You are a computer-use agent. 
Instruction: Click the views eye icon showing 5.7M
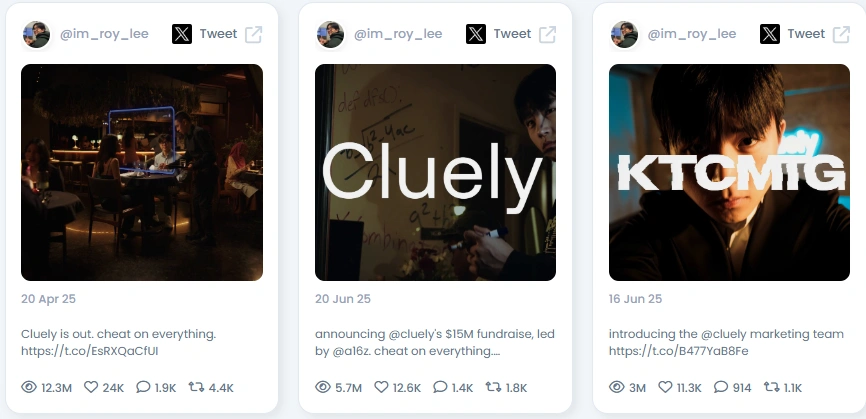323,387
